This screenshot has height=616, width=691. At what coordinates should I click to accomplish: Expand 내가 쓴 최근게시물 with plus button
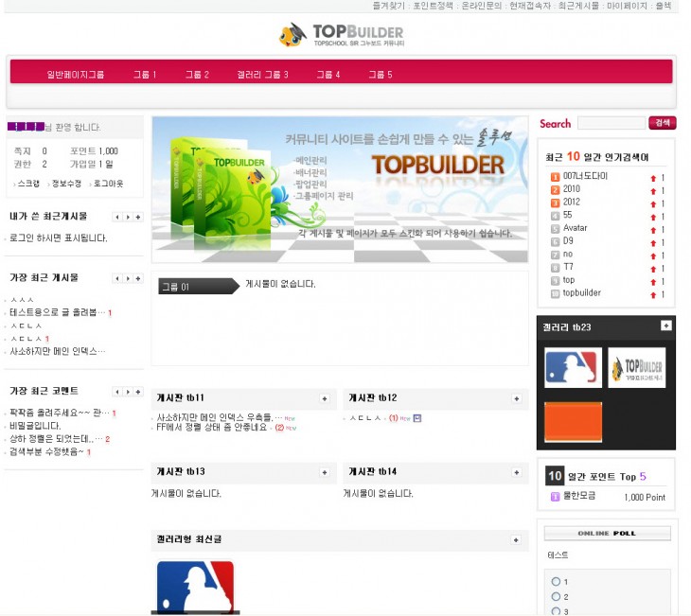pyautogui.click(x=139, y=217)
